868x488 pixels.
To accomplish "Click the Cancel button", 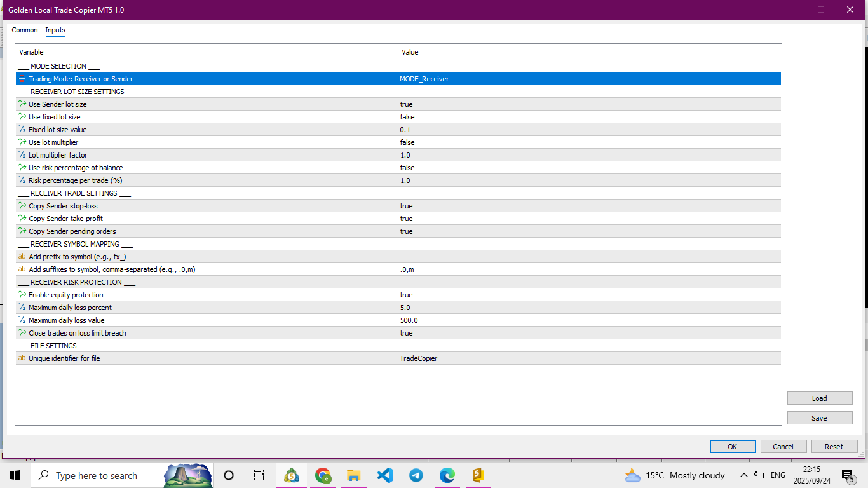I will [x=783, y=447].
